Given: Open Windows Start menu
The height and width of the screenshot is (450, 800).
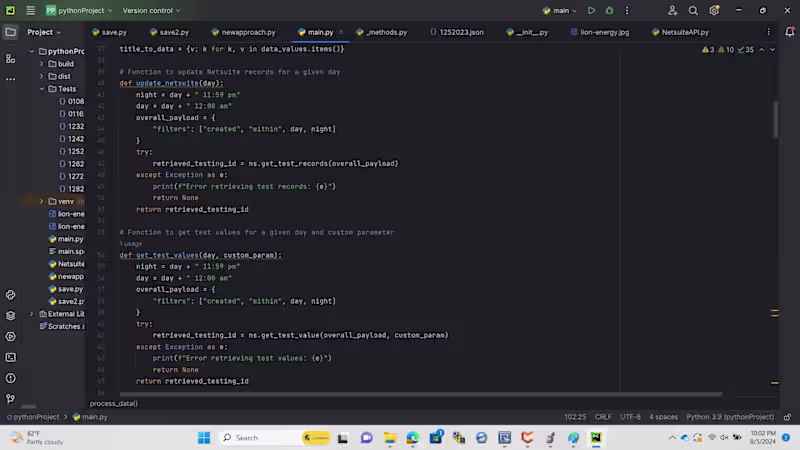Looking at the screenshot, I should coord(204,438).
